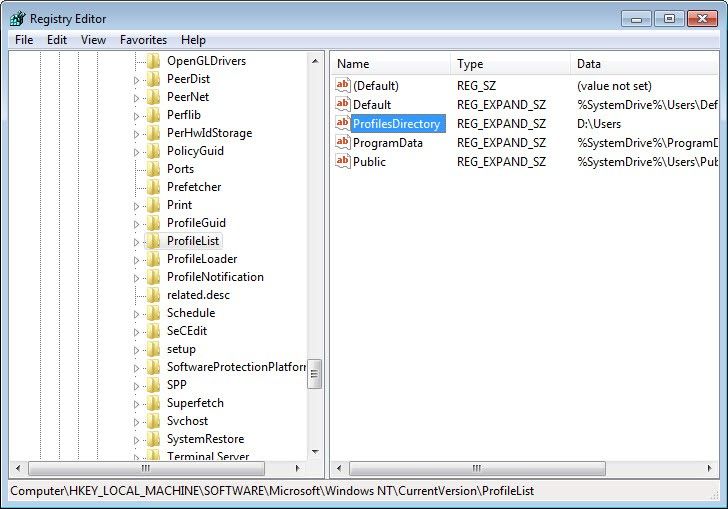Select the Public value name
Viewport: 728px width, 509px height.
click(x=369, y=162)
